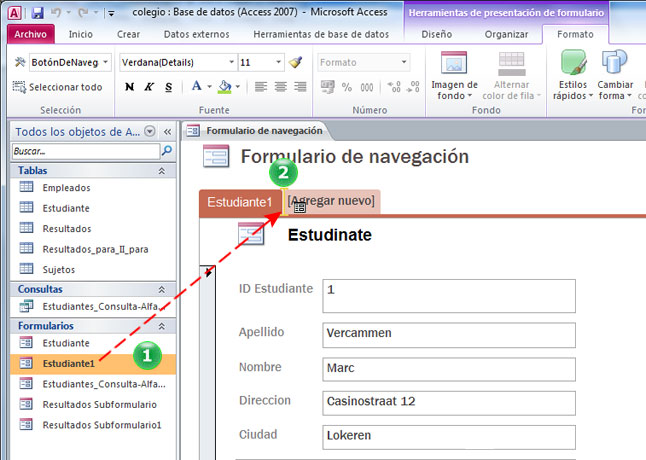Open the font size 11 dropdown
646x460 pixels.
tap(279, 62)
